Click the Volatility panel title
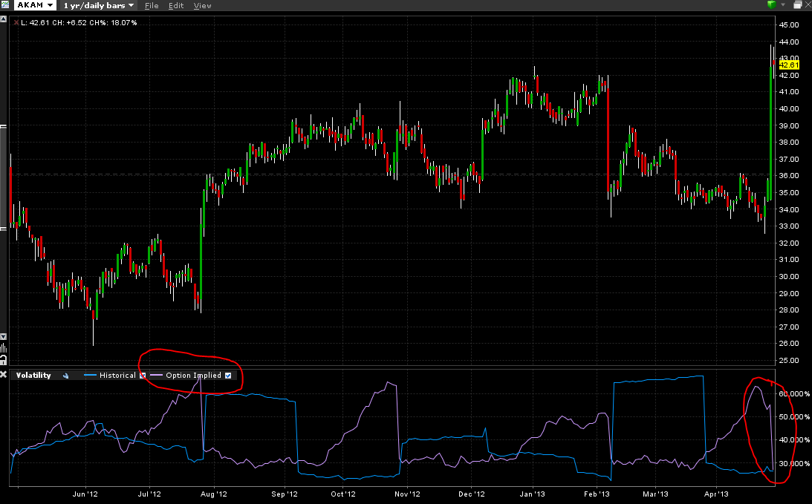The image size is (812, 504). [x=33, y=375]
